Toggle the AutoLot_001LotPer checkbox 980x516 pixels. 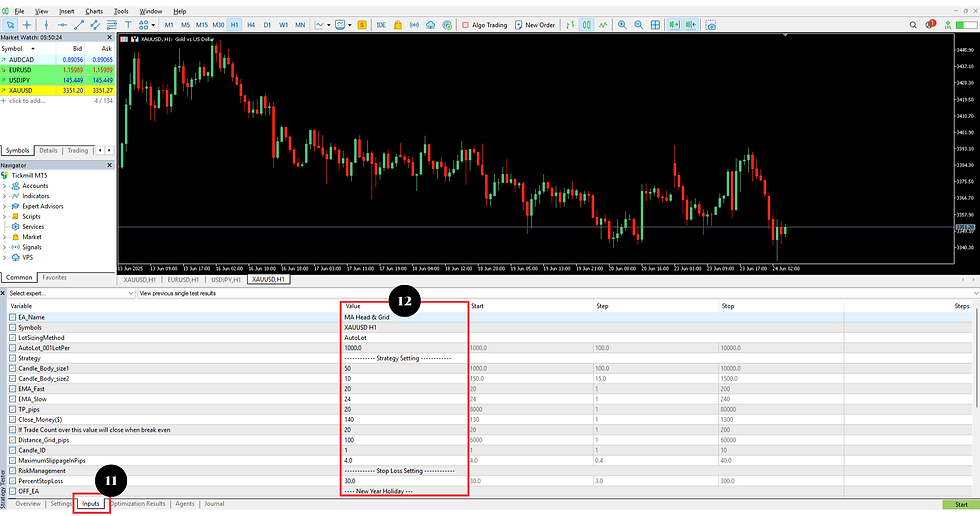(12, 348)
